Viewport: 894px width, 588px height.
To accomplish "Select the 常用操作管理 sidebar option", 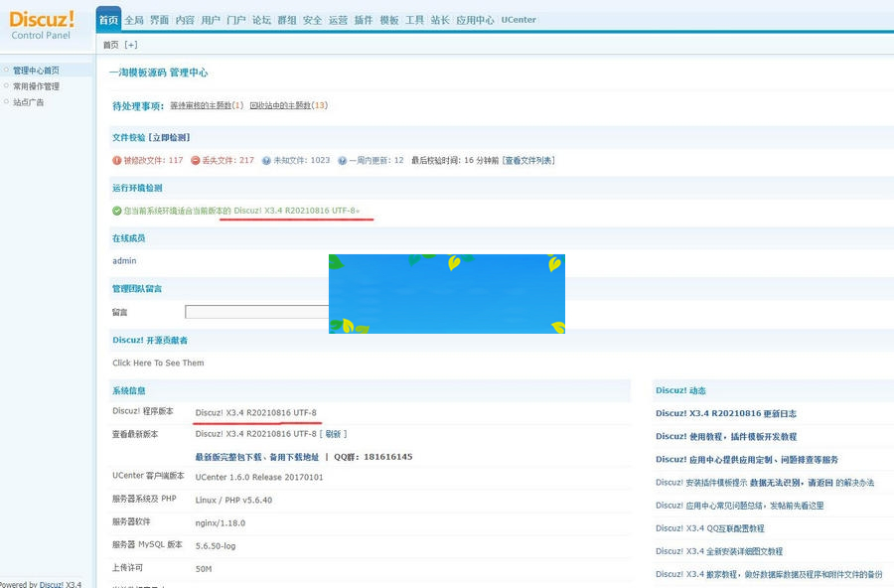I will pyautogui.click(x=38, y=87).
